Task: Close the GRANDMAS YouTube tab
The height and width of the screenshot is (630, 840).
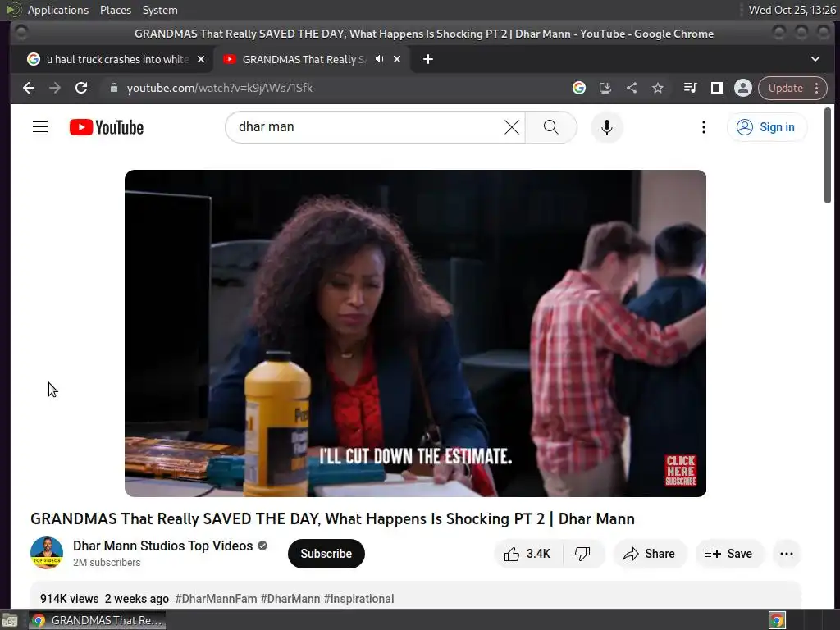Action: pos(397,59)
